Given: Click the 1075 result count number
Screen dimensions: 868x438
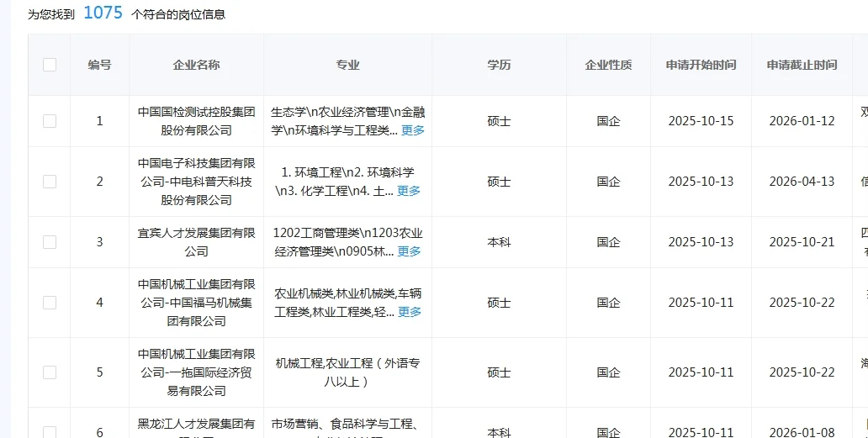Looking at the screenshot, I should point(103,13).
